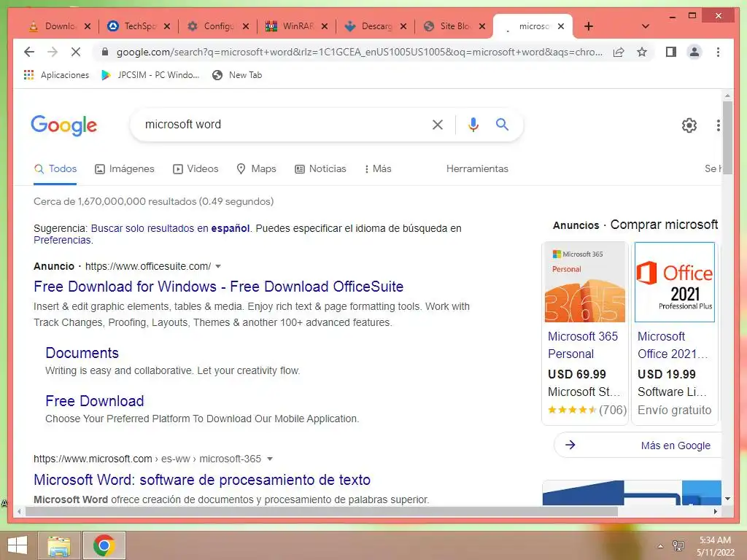Viewport: 747px width, 560px height.
Task: Open the Chrome profile avatar
Action: [694, 52]
